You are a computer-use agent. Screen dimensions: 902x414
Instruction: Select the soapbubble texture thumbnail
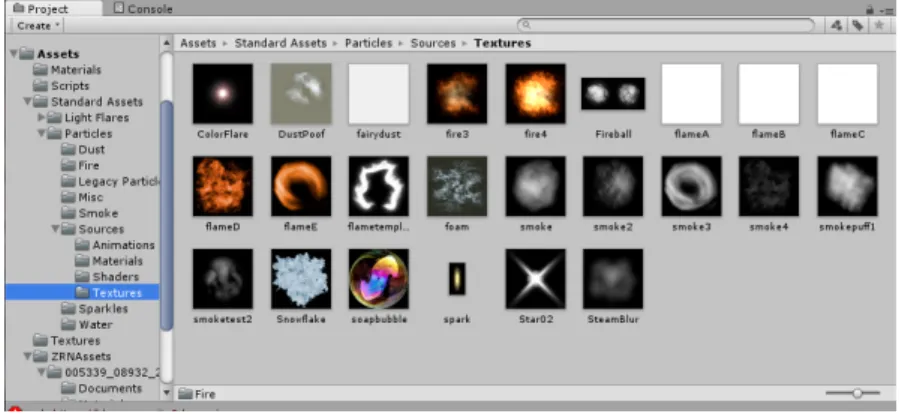point(379,278)
